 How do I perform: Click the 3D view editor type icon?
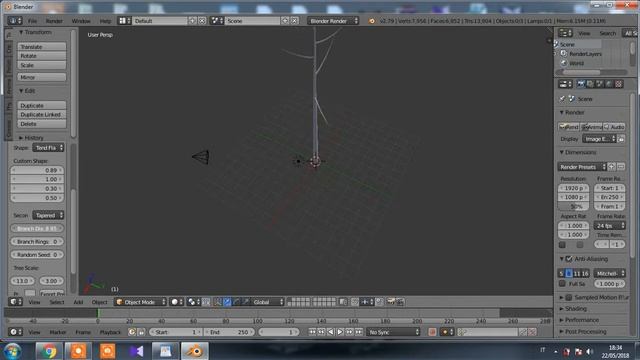tap(16, 302)
